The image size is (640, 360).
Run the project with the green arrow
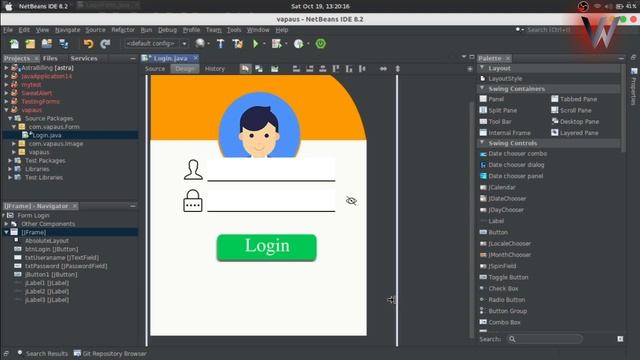pyautogui.click(x=256, y=44)
